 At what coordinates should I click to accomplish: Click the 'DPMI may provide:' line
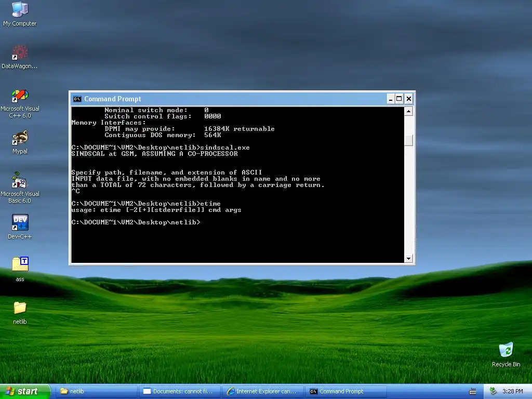coord(190,129)
